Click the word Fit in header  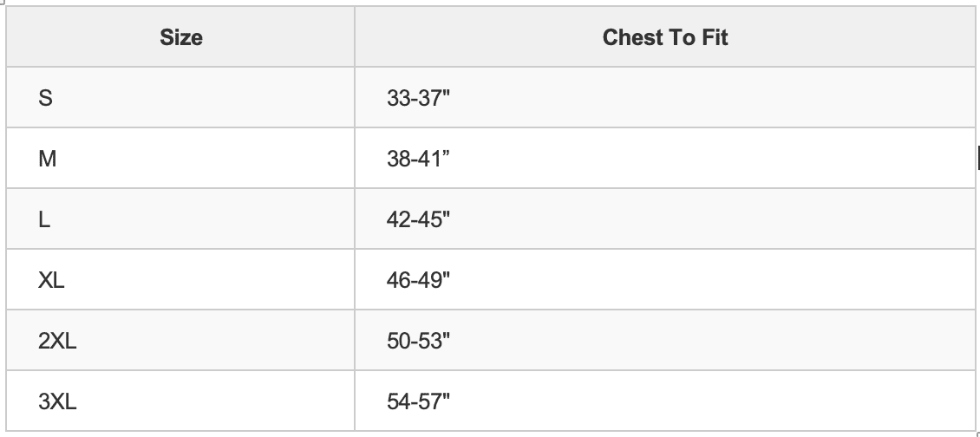[x=714, y=37]
